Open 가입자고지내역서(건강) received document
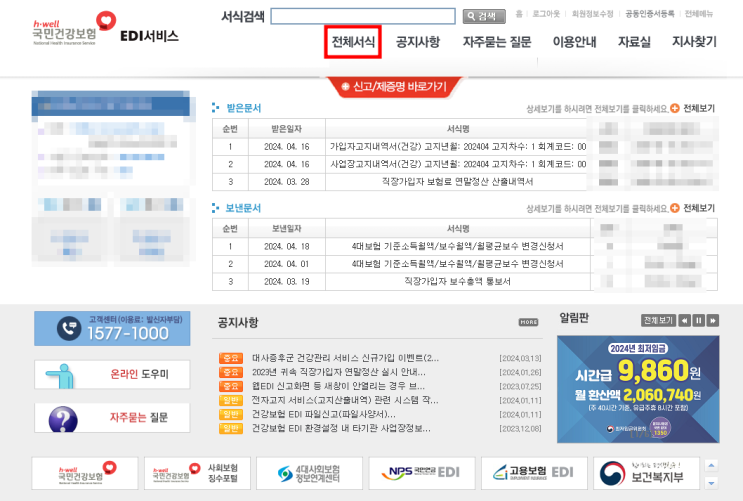The height and width of the screenshot is (501, 743). (458, 146)
